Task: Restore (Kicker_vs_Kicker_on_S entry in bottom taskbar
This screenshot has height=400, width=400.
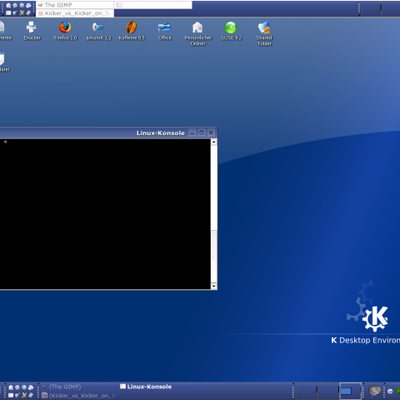Action: pyautogui.click(x=79, y=396)
